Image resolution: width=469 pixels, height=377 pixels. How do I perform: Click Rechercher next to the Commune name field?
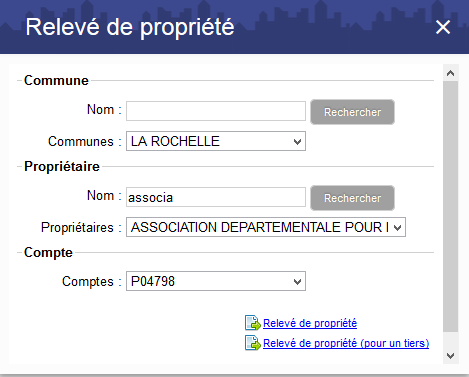[x=352, y=112]
